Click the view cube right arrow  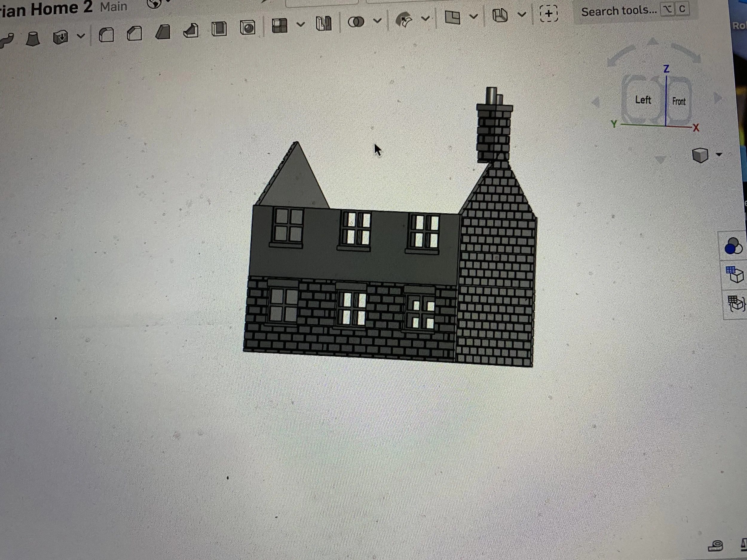[x=718, y=98]
